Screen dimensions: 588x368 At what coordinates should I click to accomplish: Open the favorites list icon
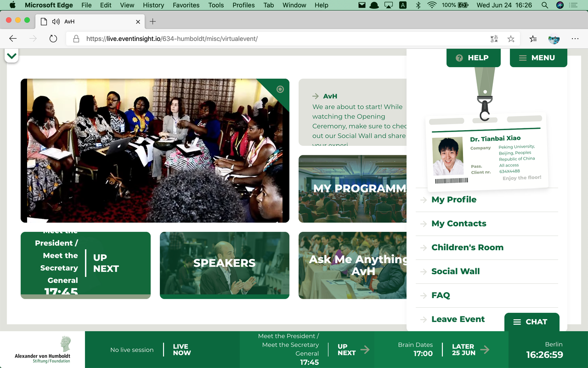[x=533, y=39]
